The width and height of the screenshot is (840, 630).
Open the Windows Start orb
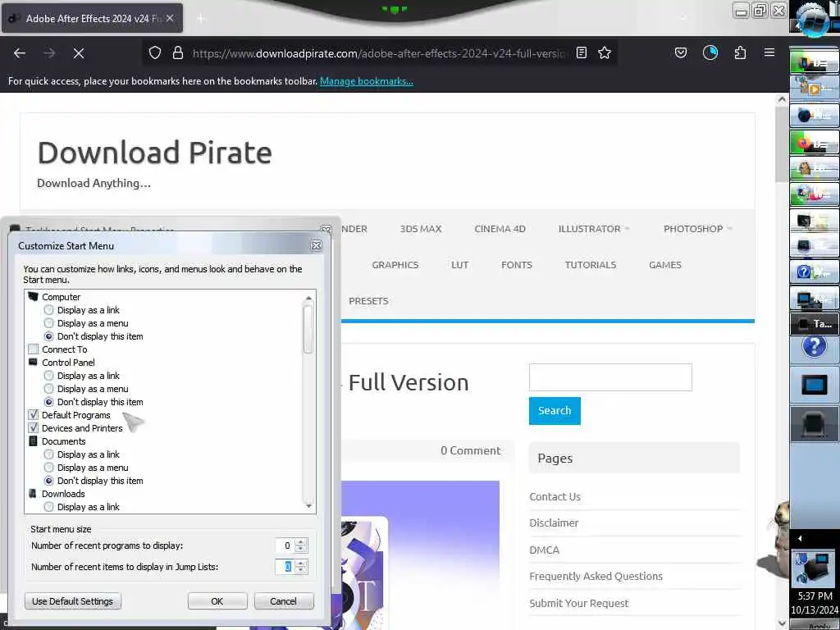tap(814, 21)
